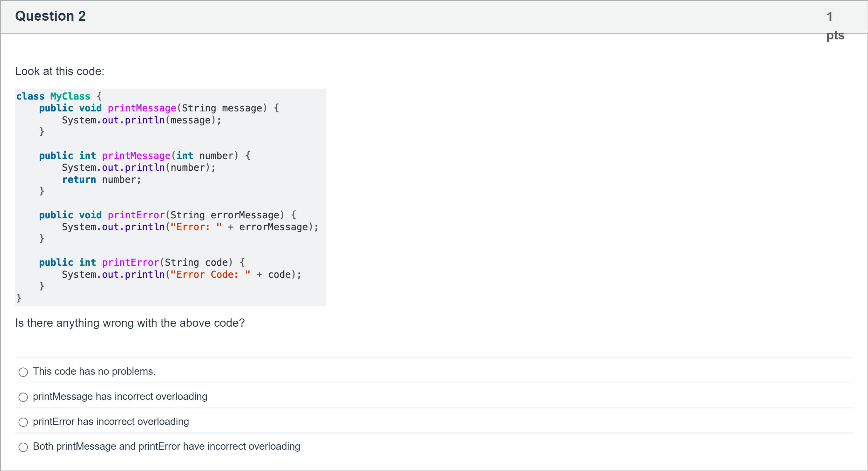Image resolution: width=868 pixels, height=471 pixels.
Task: Click the '1 pts' points label
Action: 835,26
